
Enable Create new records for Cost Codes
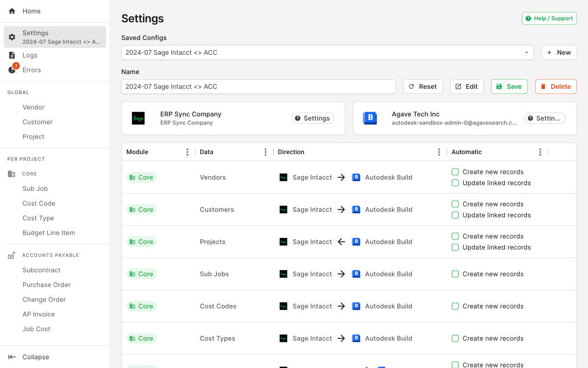[x=455, y=306]
